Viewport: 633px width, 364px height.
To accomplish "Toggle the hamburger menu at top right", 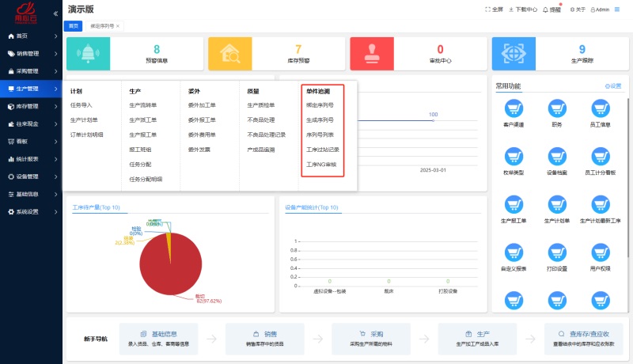I will tap(617, 9).
